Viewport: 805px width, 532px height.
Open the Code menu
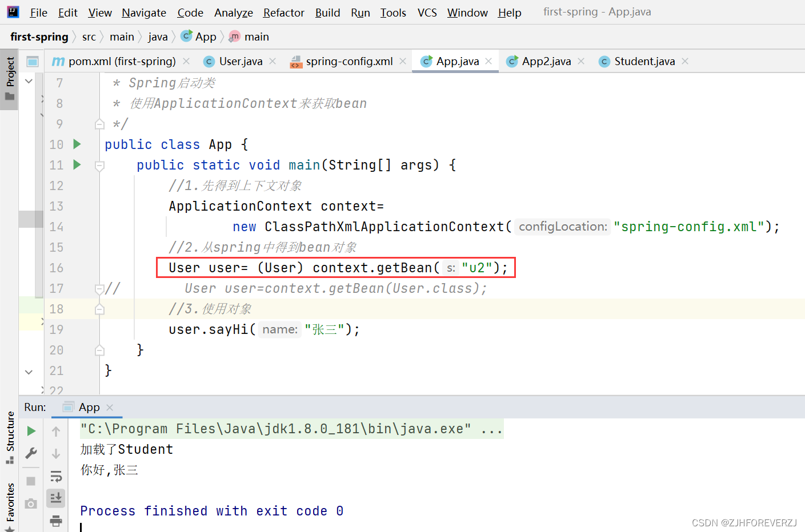[190, 13]
